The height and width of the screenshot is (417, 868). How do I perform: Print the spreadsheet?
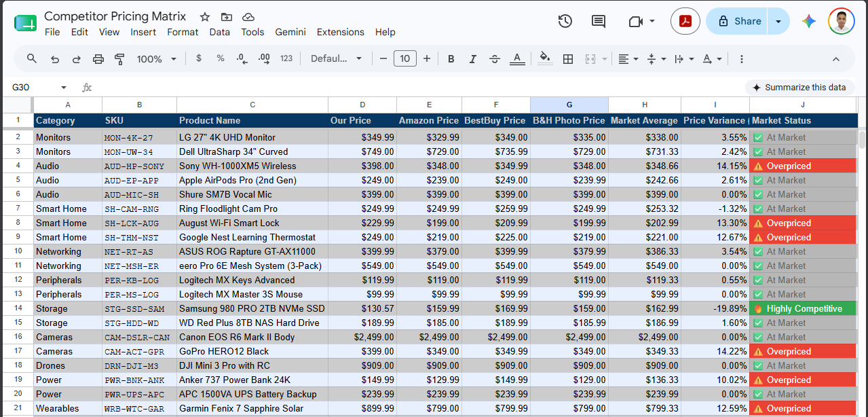pyautogui.click(x=98, y=59)
